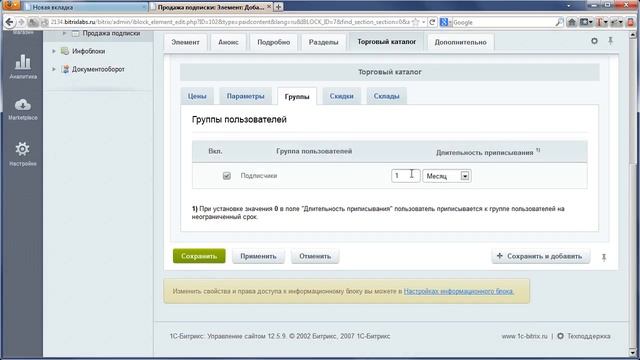Click the Применить button
The width and height of the screenshot is (640, 360).
(x=258, y=256)
